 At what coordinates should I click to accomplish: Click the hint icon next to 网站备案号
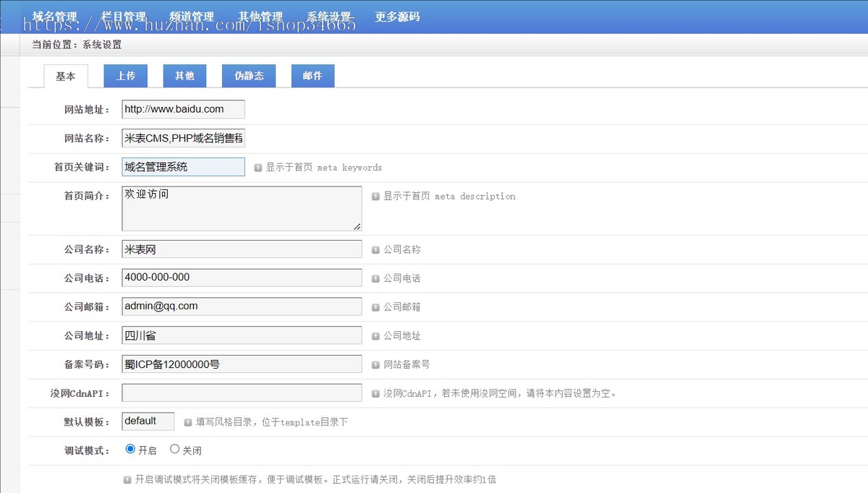[x=375, y=365]
